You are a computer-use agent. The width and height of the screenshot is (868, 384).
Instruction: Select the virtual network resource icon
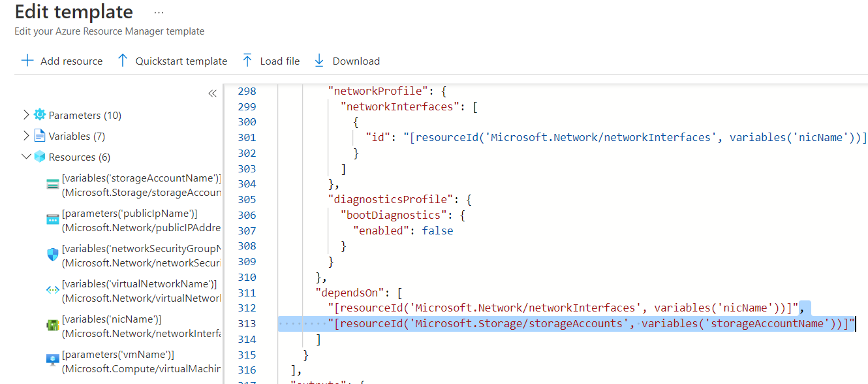[53, 290]
